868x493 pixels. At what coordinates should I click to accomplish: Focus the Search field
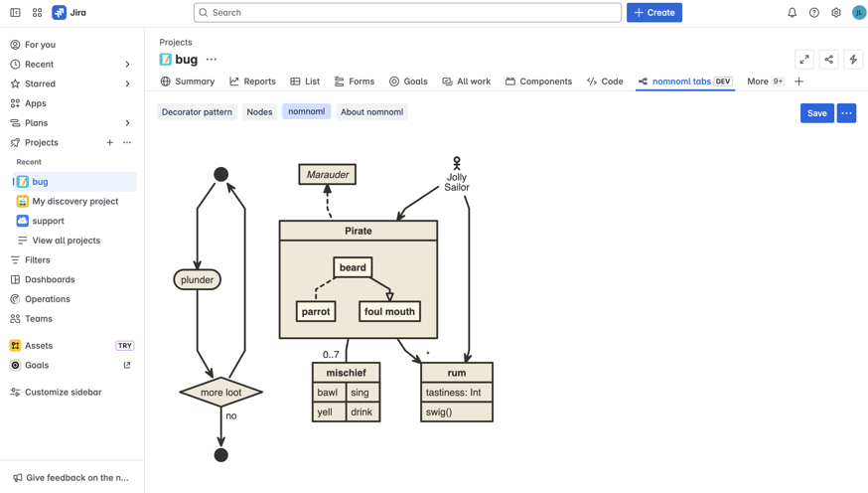pyautogui.click(x=407, y=12)
